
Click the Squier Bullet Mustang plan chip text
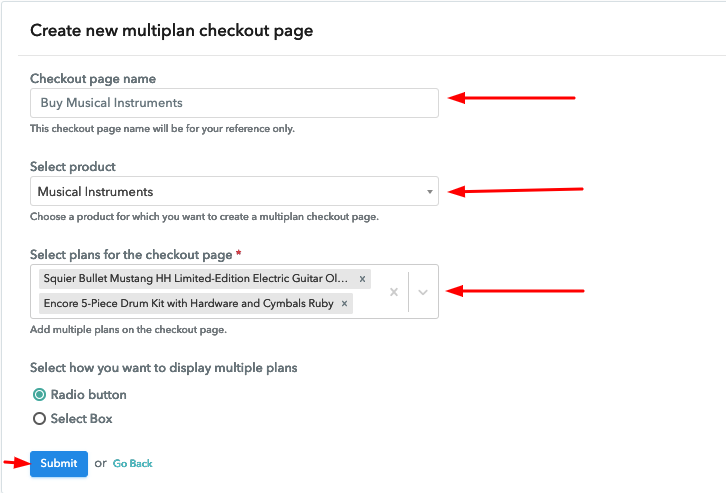pyautogui.click(x=195, y=279)
